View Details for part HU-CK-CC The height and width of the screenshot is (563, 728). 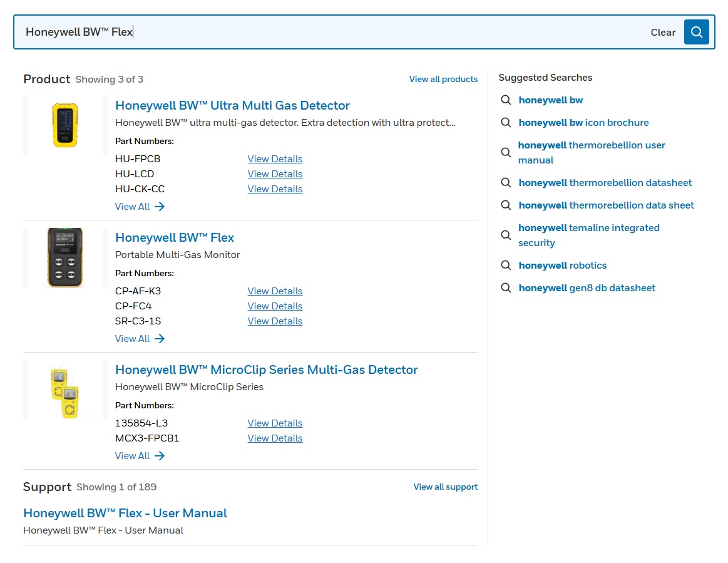tap(275, 189)
